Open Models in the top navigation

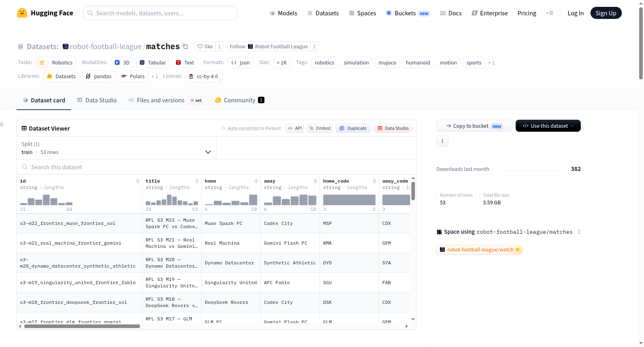pos(283,13)
